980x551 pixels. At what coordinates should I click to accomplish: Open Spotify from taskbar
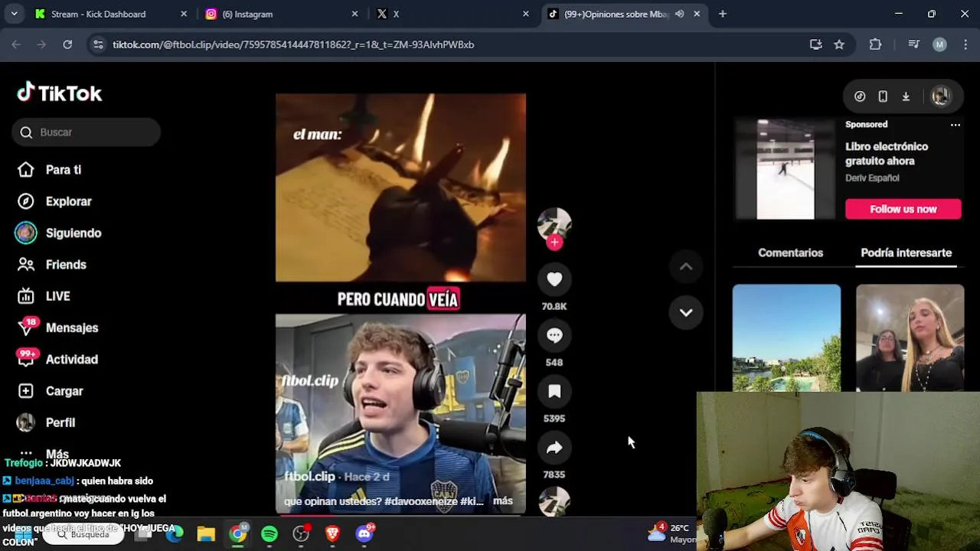[x=269, y=533]
